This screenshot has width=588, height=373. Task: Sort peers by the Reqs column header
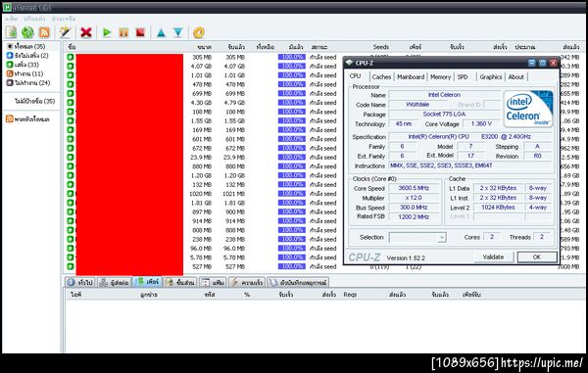point(350,295)
